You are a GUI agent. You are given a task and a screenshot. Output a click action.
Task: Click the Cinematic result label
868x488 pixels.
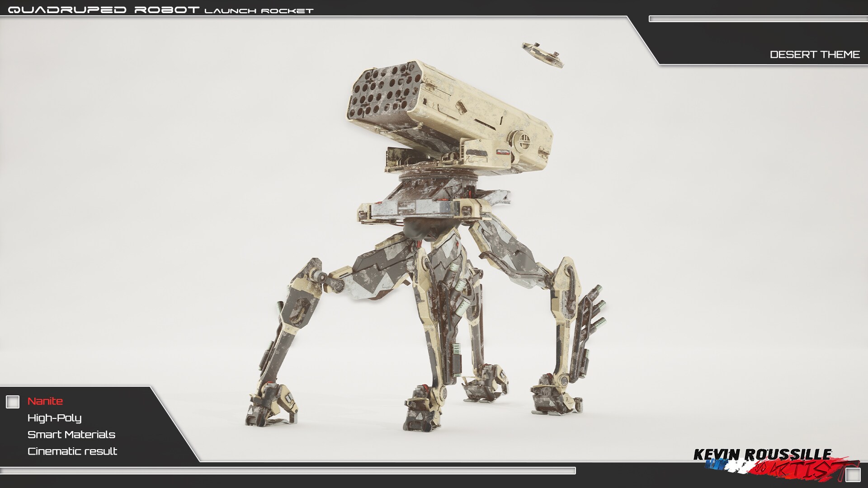[x=72, y=451]
